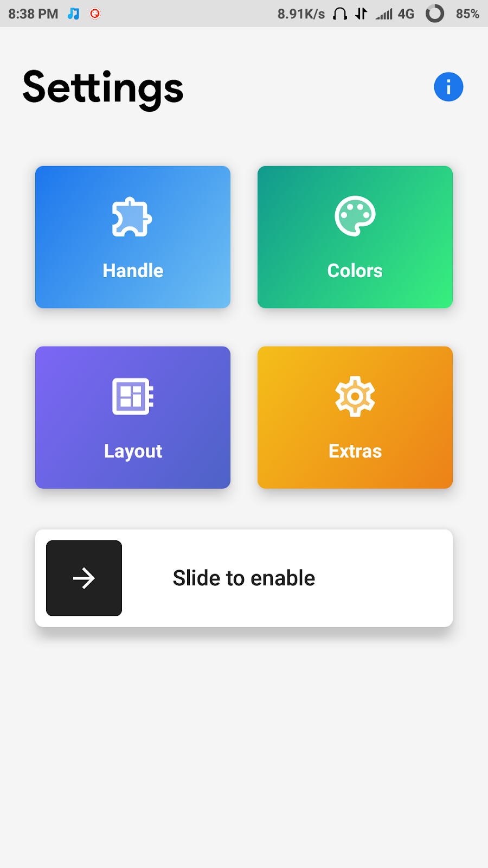Open Handle via the puzzle piece icon
This screenshot has width=488, height=868.
point(132,216)
